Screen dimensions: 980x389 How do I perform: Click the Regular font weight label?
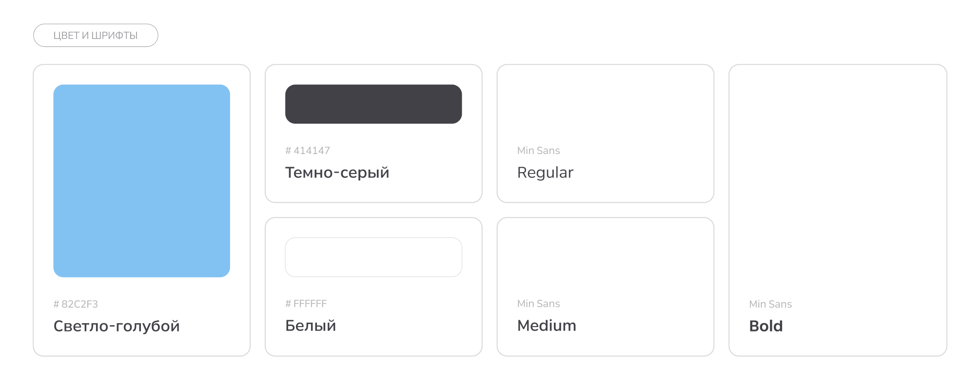pos(545,173)
